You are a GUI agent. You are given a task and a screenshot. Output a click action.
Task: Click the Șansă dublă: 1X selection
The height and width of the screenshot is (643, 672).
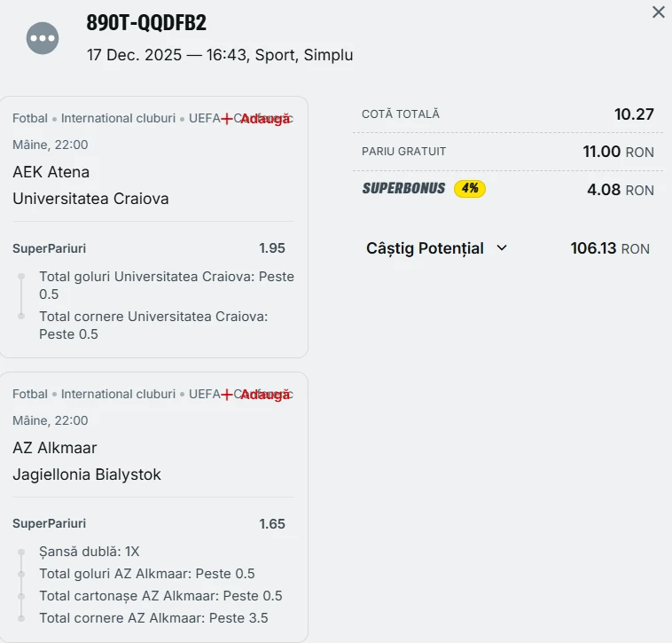click(x=90, y=551)
